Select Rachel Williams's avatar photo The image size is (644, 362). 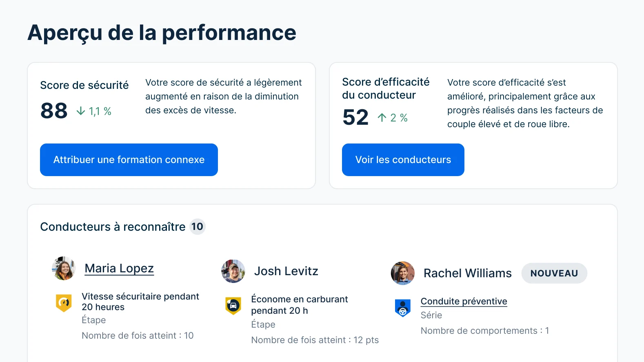coord(402,273)
